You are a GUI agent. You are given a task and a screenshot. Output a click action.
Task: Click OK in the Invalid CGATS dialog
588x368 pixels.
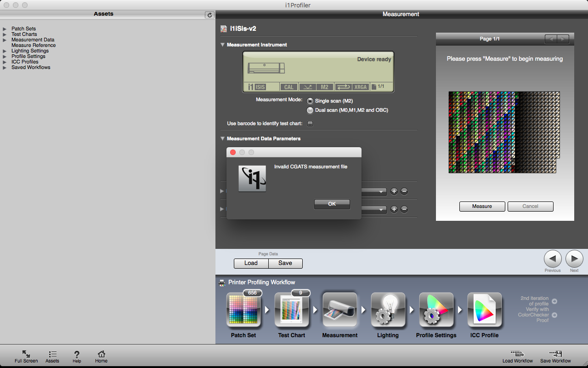pyautogui.click(x=332, y=204)
